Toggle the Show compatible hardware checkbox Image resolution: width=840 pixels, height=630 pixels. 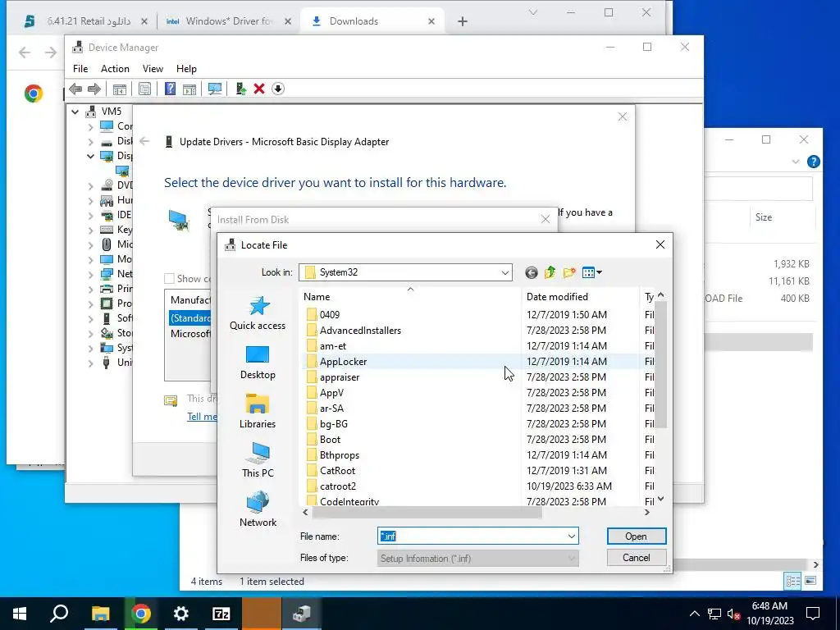[169, 279]
